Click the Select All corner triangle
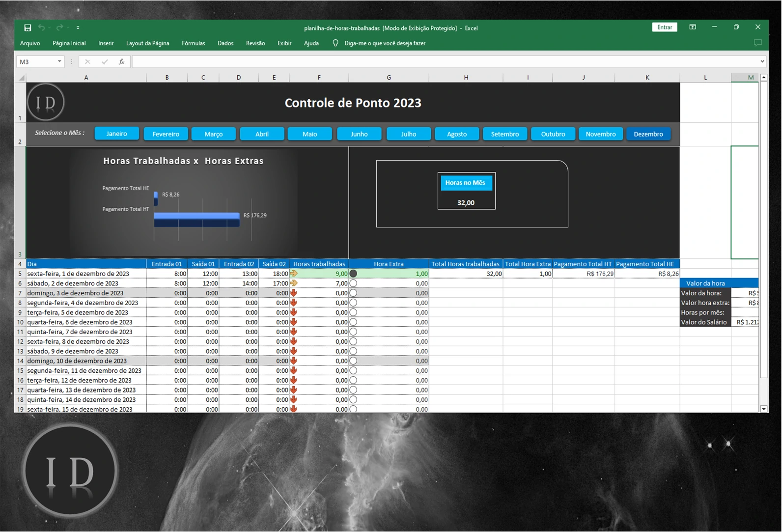 (x=21, y=78)
